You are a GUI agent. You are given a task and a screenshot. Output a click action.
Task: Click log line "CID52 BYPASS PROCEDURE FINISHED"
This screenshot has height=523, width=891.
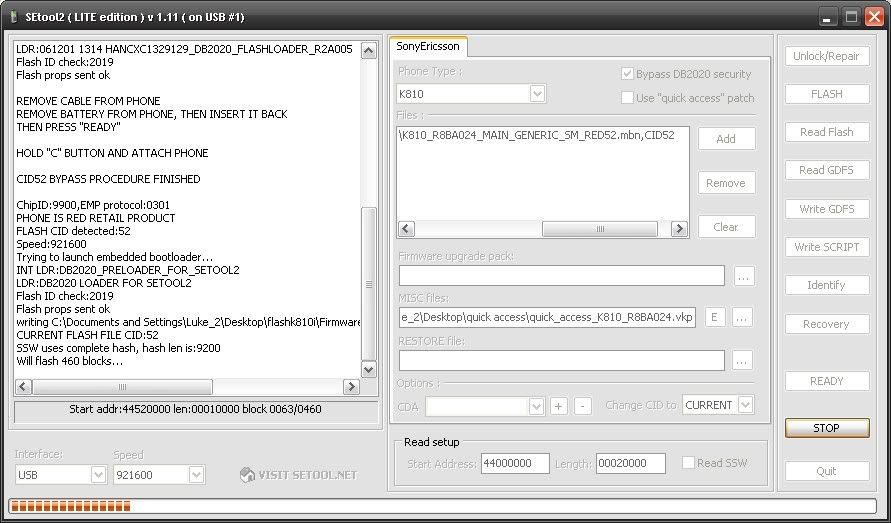[108, 179]
